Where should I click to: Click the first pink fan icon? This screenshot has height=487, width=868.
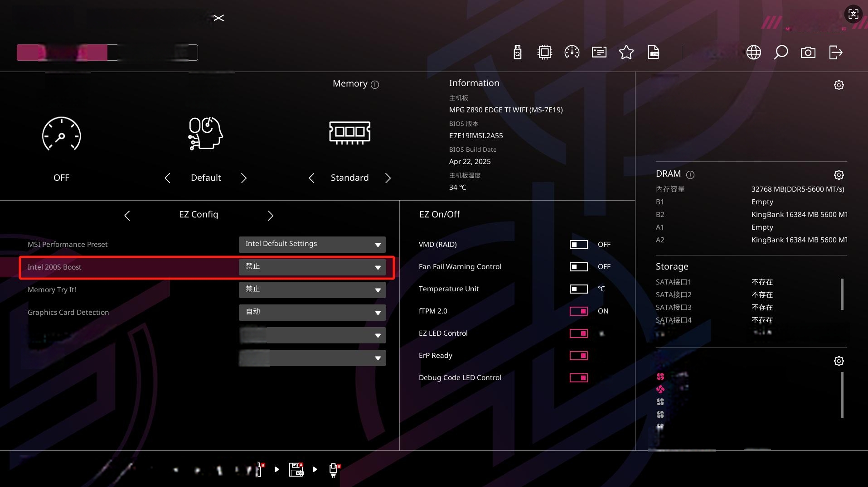[x=660, y=376]
